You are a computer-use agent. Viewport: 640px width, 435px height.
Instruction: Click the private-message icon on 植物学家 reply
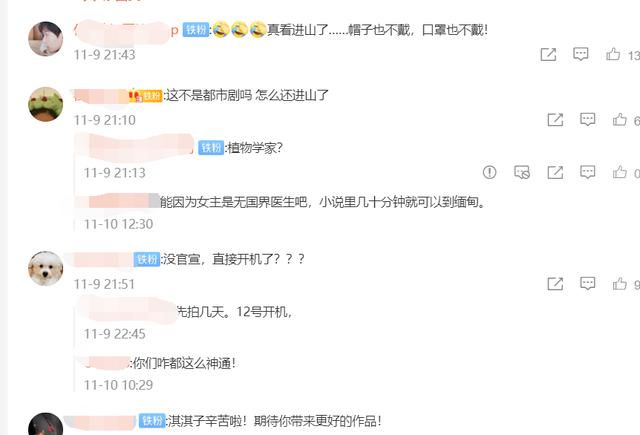[x=522, y=172]
